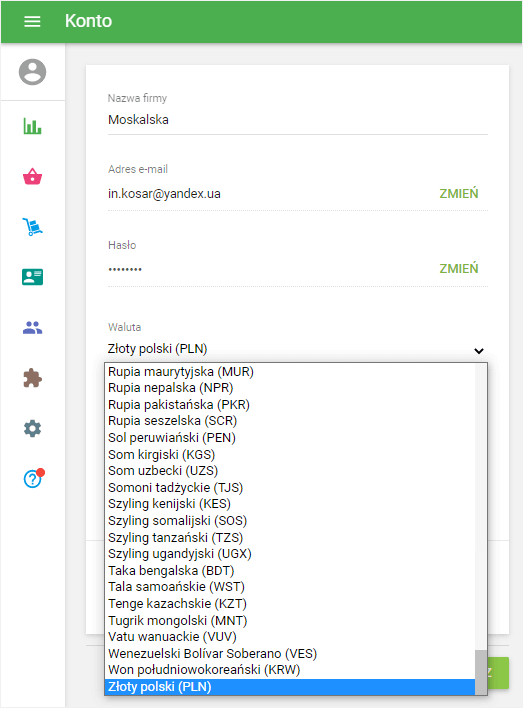This screenshot has width=523, height=708.
Task: Open the purple people group icon
Action: 33,327
